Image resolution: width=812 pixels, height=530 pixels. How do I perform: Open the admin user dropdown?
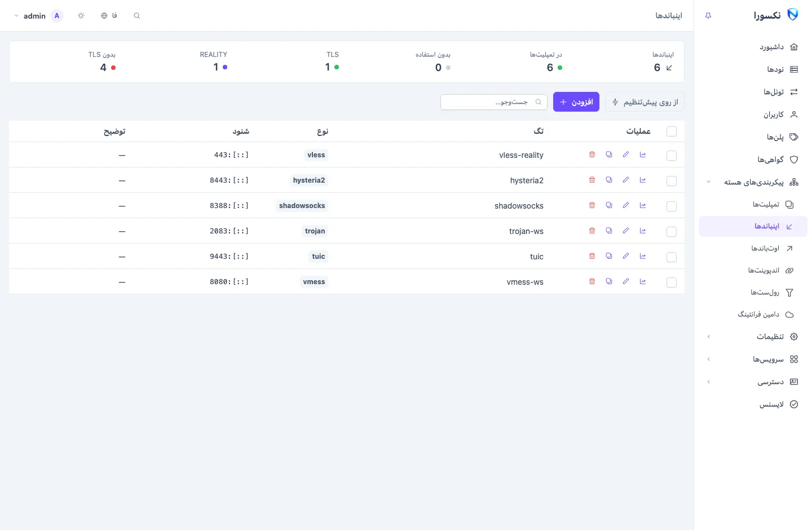(x=38, y=16)
